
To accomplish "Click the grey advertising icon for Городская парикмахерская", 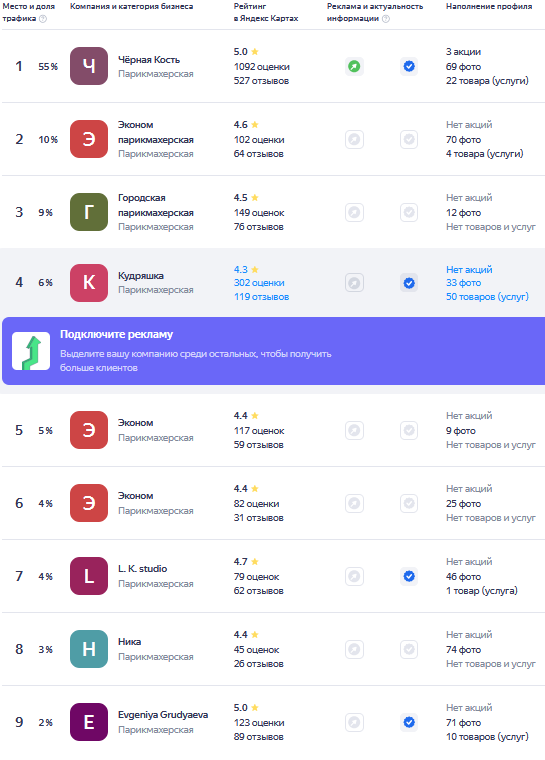I will pyautogui.click(x=354, y=212).
